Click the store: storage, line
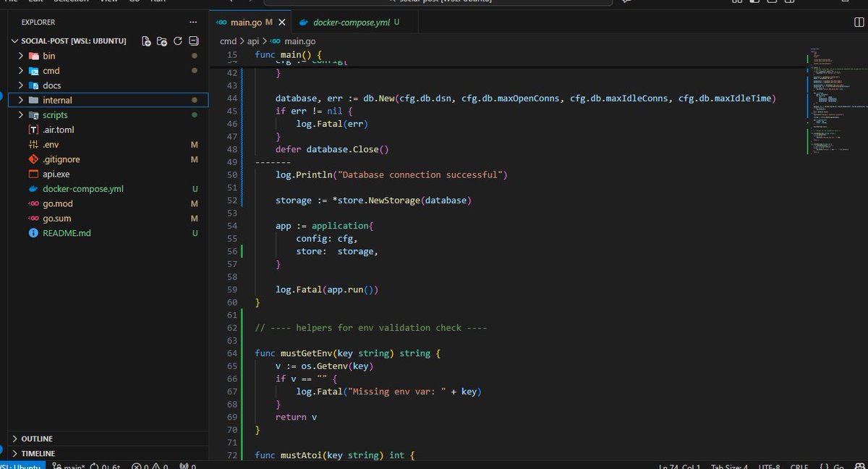Viewport: 868px width, 469px height. [x=337, y=251]
